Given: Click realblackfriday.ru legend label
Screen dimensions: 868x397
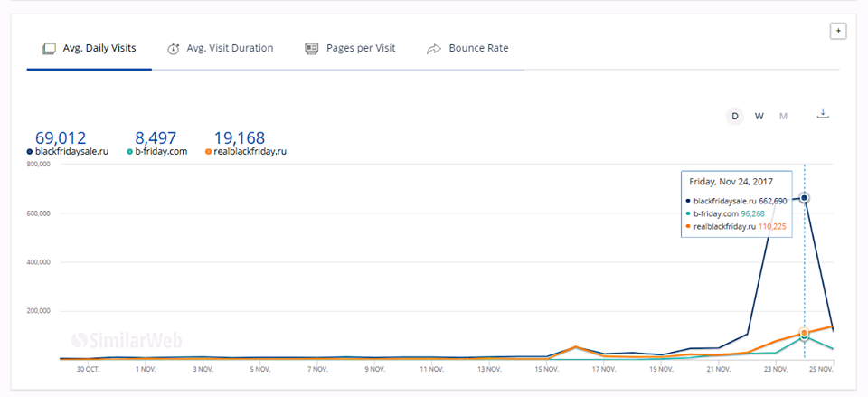Looking at the screenshot, I should [x=250, y=152].
